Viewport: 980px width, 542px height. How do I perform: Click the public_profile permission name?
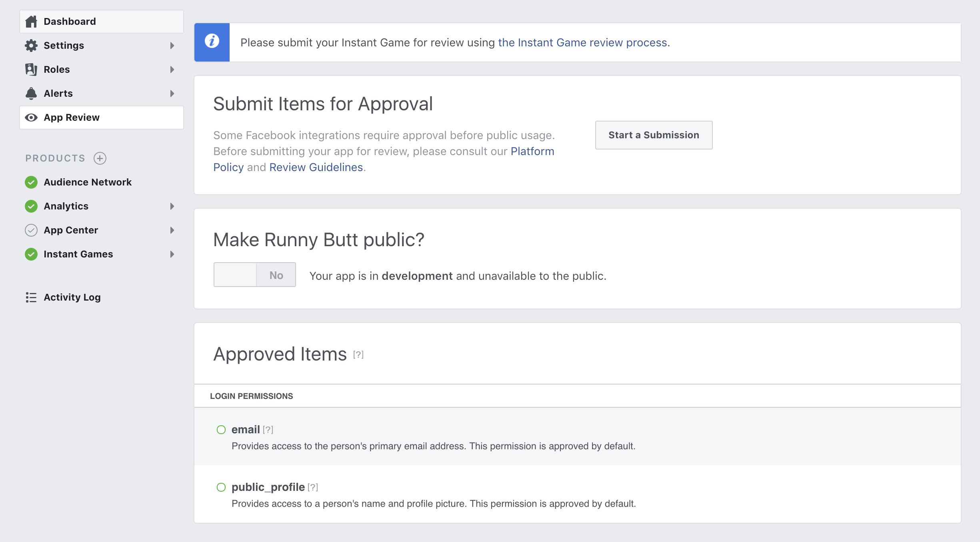[268, 487]
